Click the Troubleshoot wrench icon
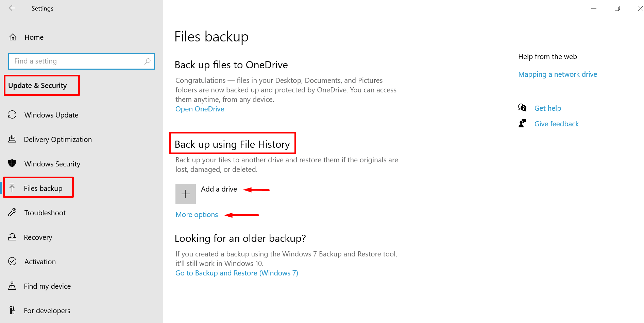 point(12,213)
